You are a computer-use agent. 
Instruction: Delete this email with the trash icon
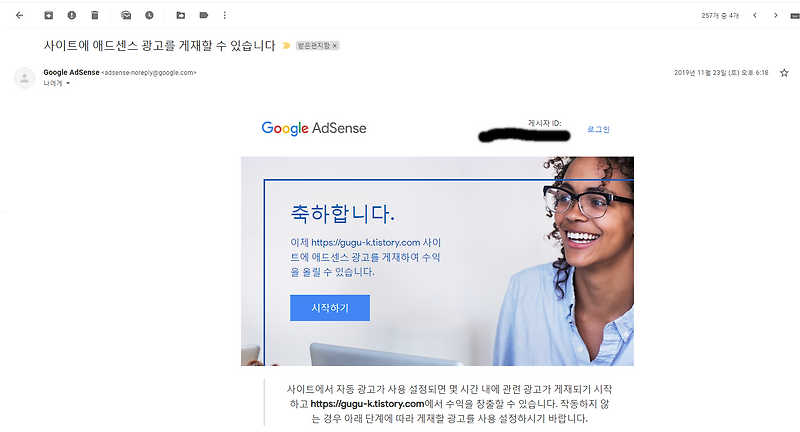94,15
